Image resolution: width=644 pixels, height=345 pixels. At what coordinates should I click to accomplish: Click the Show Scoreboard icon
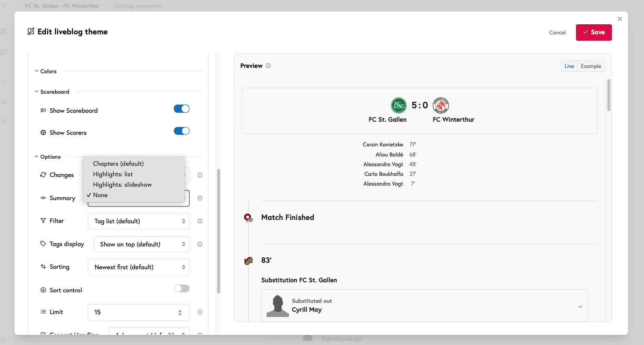tap(43, 111)
